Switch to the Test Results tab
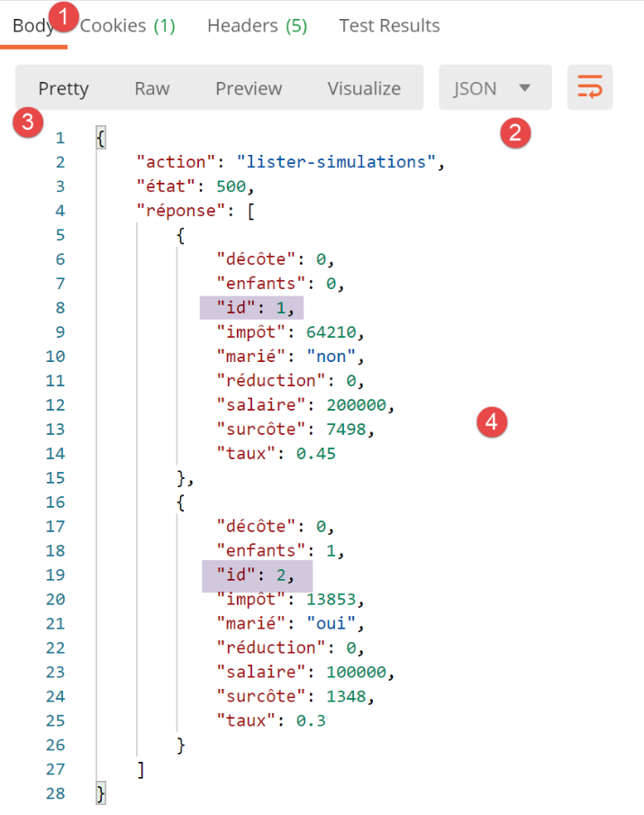 [x=389, y=25]
